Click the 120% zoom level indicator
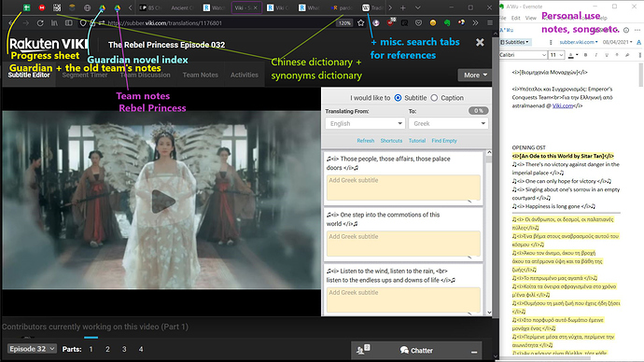This screenshot has height=362, width=644. [344, 23]
